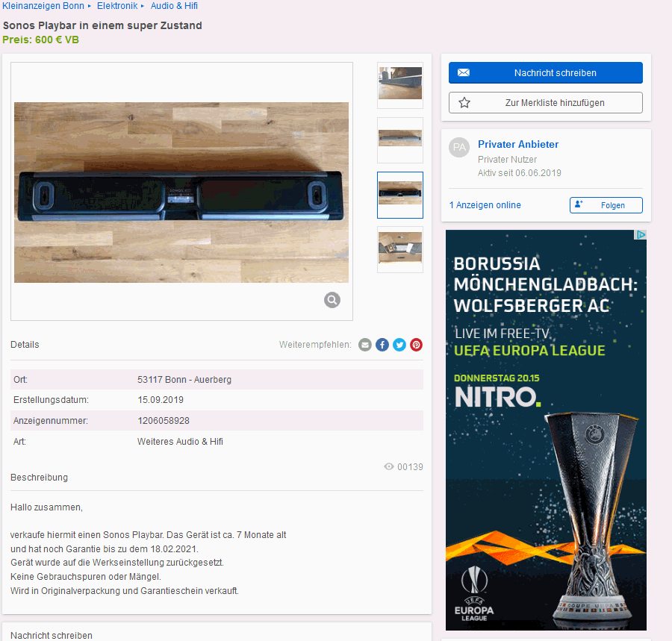Screen dimensions: 672x641
Task: Click envelope icon on Nachricht schreiben button
Action: 464,73
